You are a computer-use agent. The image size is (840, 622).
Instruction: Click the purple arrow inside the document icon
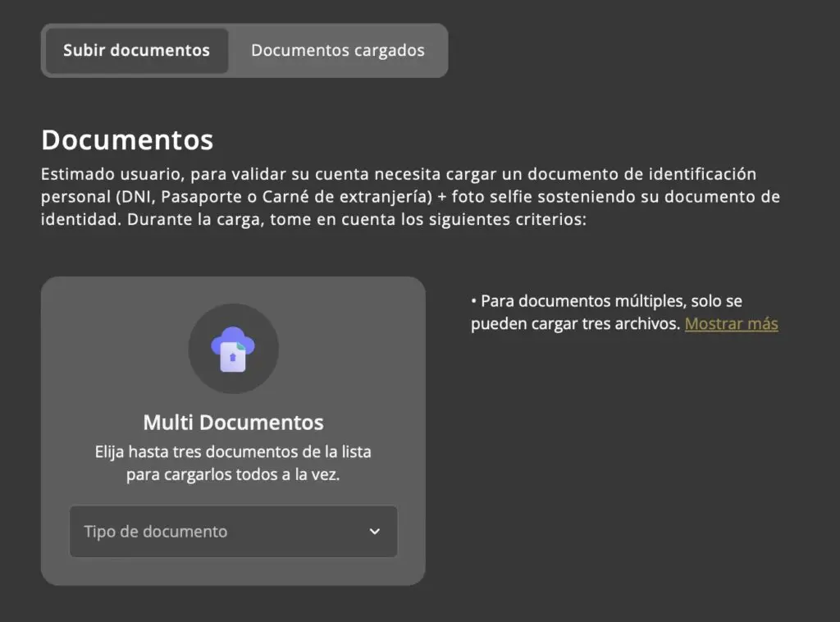(x=233, y=356)
